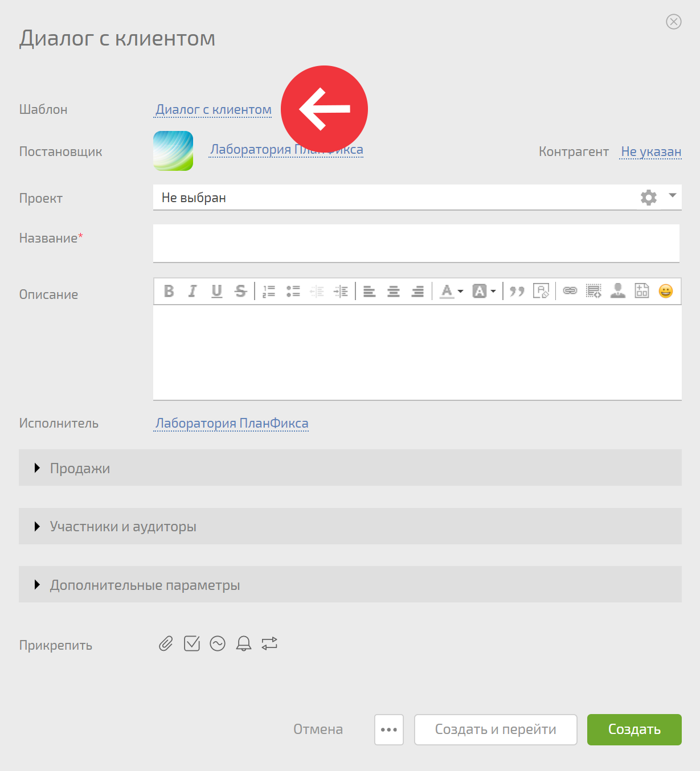Click the Диалог с клиентом template link
The height and width of the screenshot is (771, 700).
pos(214,109)
